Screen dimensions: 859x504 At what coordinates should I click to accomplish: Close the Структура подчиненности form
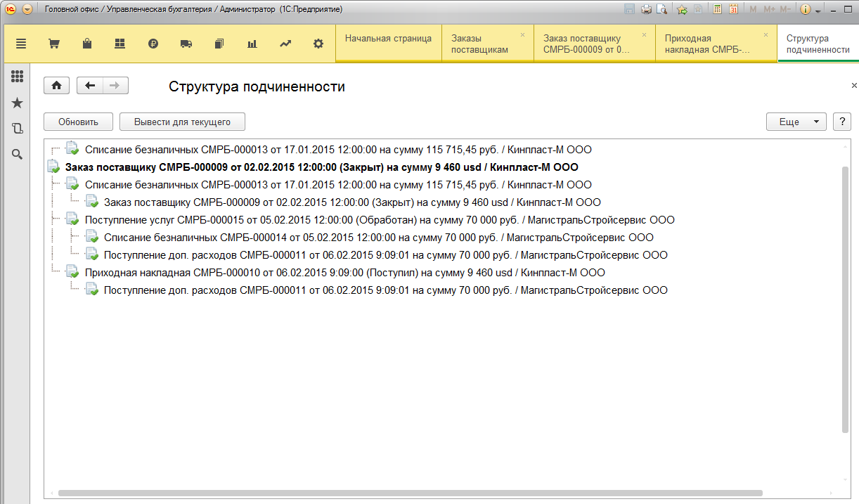(x=854, y=86)
